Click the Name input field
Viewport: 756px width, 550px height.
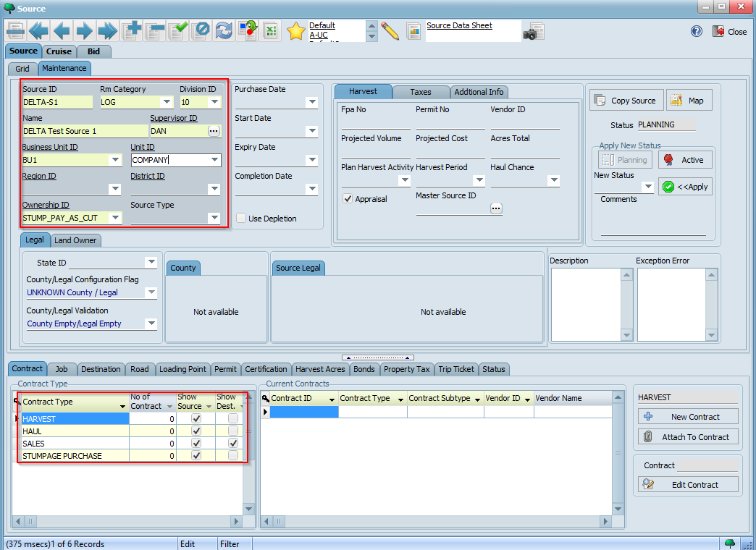[85, 131]
